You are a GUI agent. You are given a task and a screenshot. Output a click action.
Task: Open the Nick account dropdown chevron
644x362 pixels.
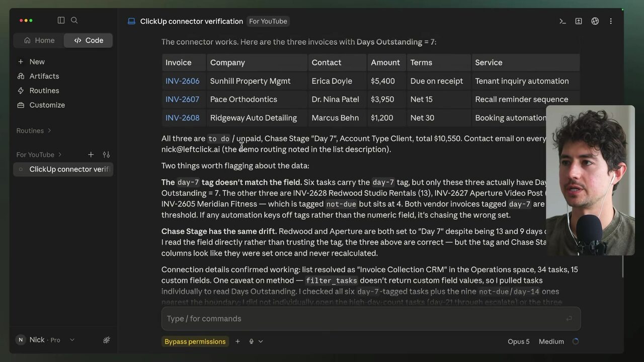coord(72,340)
